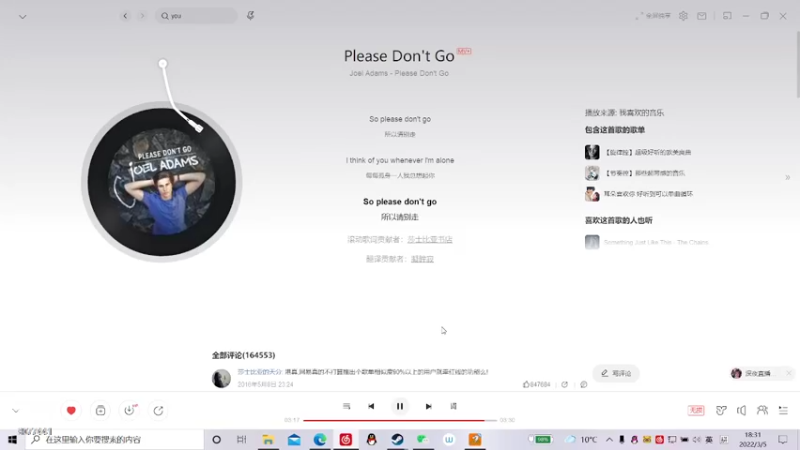800x450 pixels.
Task: Click the fullscreen mode button in title bar
Action: click(x=653, y=16)
